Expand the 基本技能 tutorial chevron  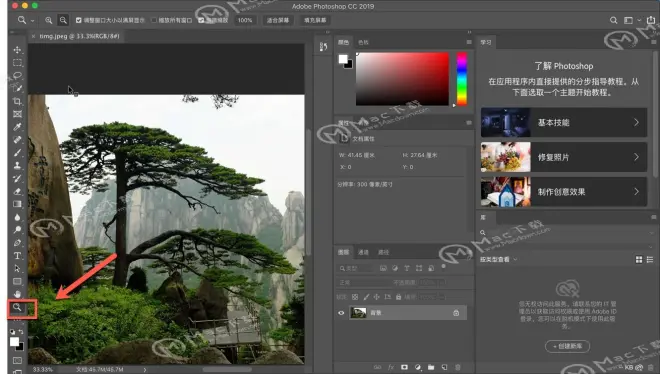pyautogui.click(x=636, y=122)
